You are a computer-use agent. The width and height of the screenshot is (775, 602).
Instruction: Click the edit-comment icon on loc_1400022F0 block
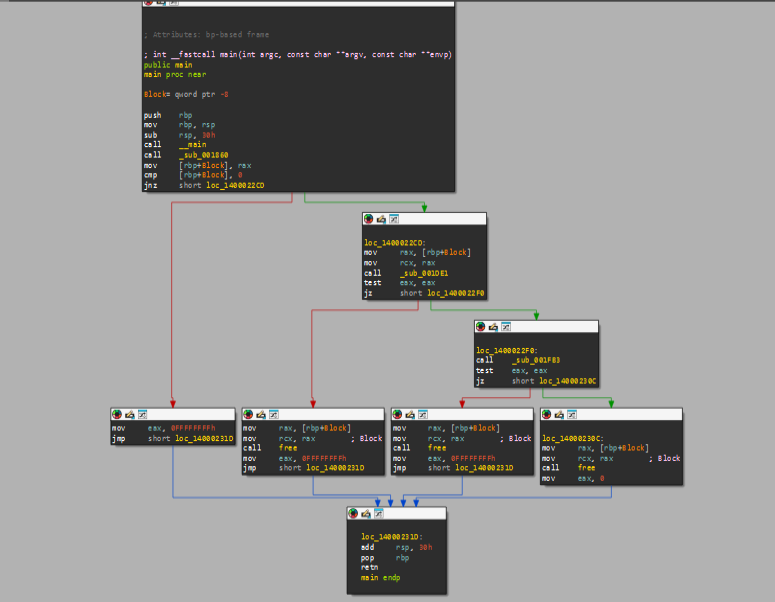coord(493,327)
